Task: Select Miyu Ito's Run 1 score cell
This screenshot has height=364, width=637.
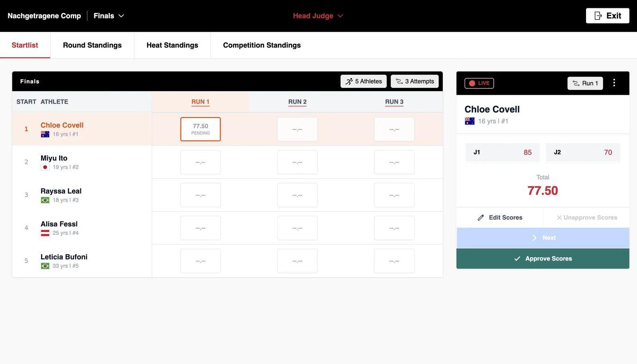Action: [201, 162]
